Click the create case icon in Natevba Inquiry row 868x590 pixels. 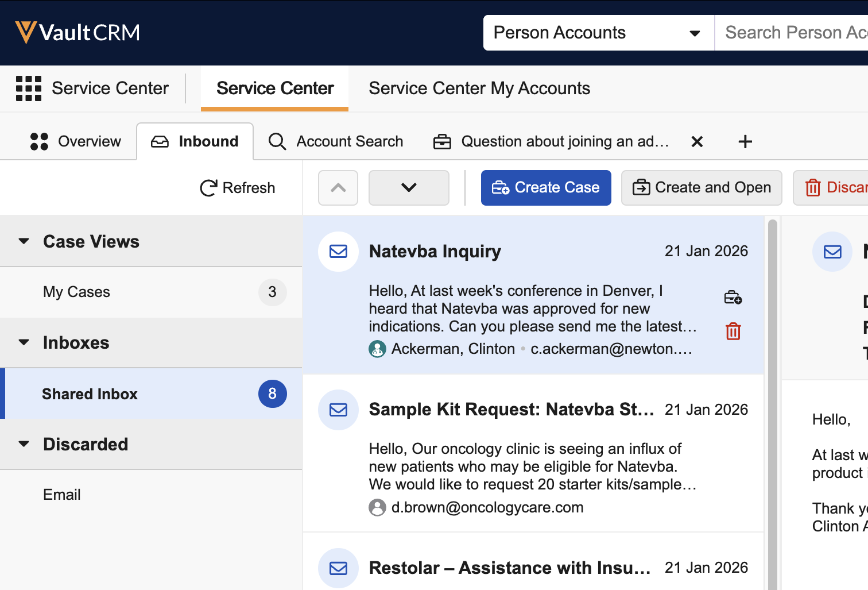pos(733,298)
